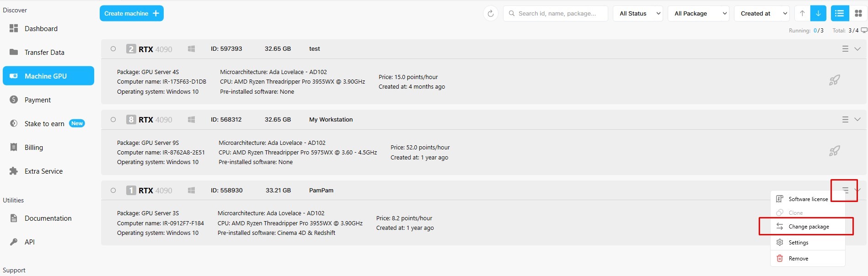Open Documentation in the sidebar

[x=48, y=218]
